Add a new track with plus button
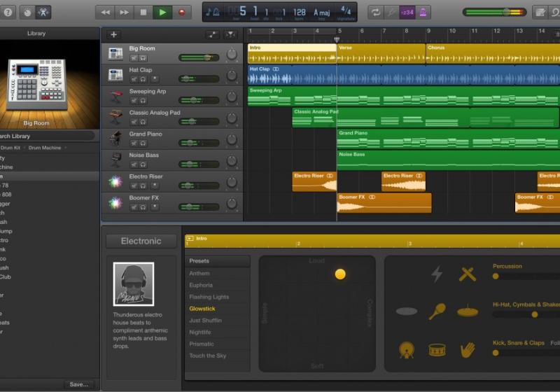The width and height of the screenshot is (560, 392). (114, 35)
